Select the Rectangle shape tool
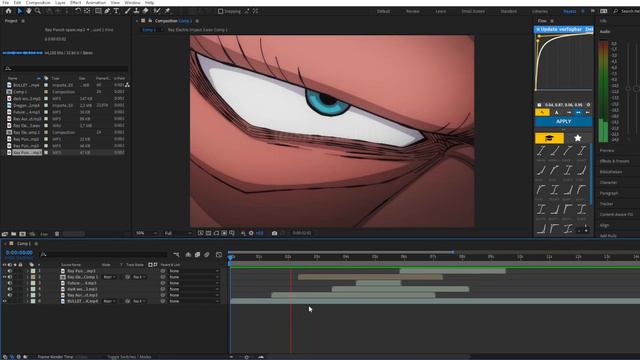Viewport: 640px width, 360px height. coord(98,11)
